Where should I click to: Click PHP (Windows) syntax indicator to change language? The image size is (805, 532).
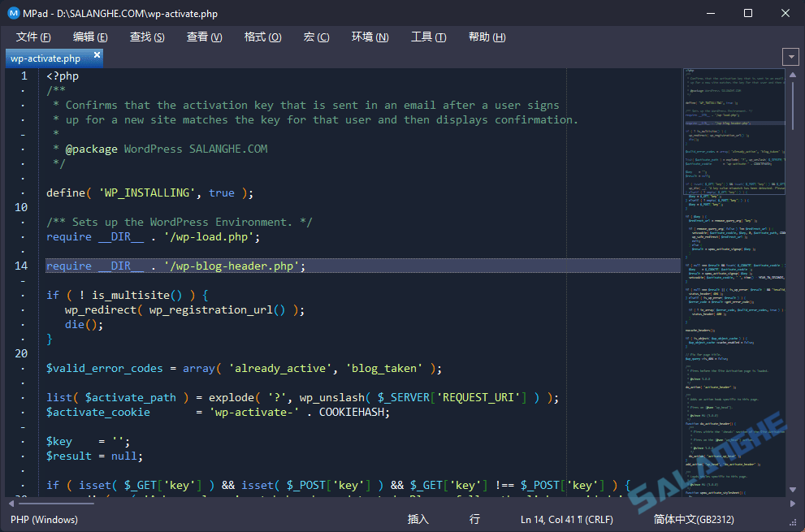coord(45,519)
